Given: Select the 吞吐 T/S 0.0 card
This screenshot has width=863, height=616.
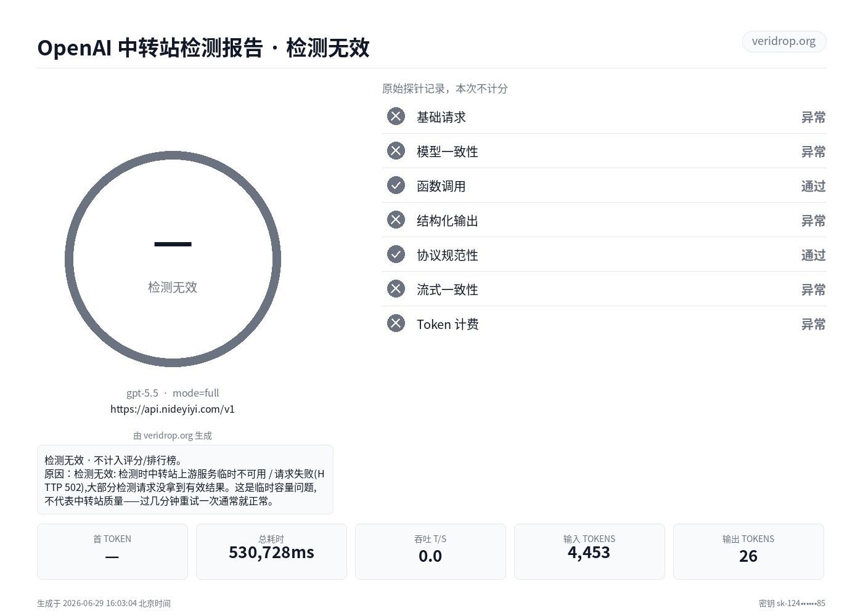Looking at the screenshot, I should 430,551.
